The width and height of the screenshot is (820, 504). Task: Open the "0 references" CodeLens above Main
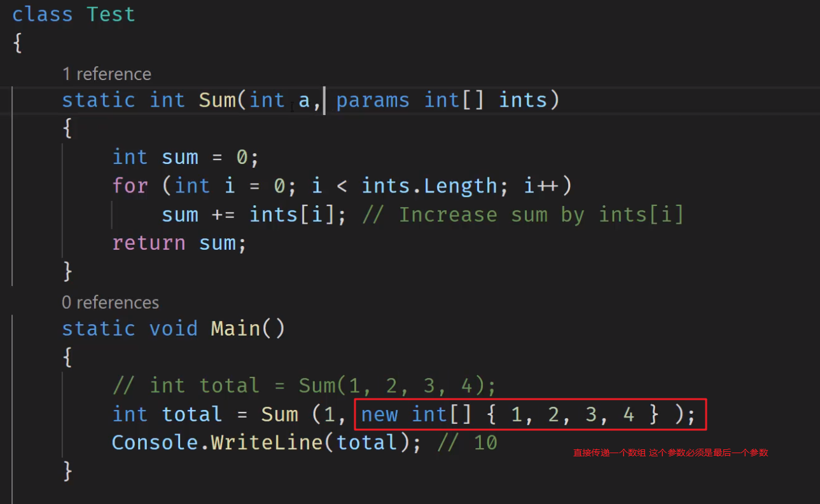110,303
